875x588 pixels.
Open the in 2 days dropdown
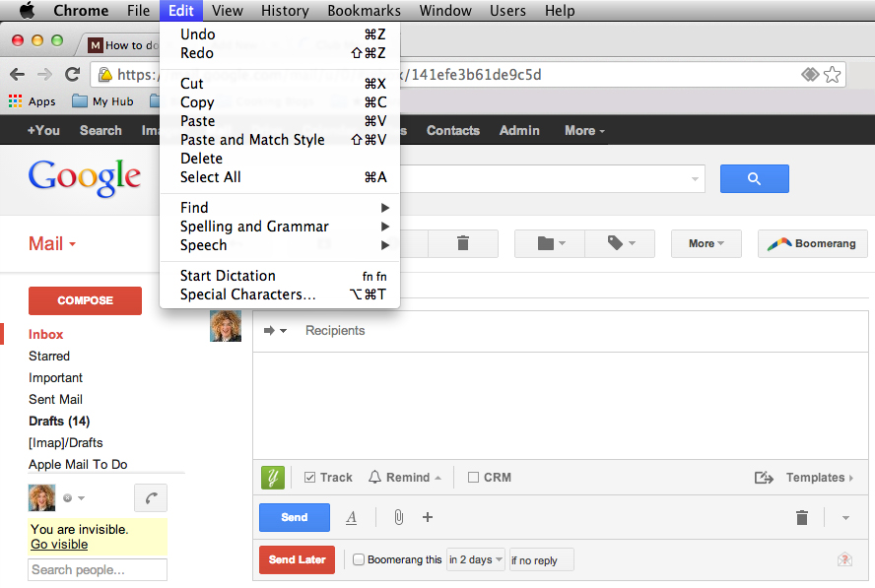click(x=476, y=559)
